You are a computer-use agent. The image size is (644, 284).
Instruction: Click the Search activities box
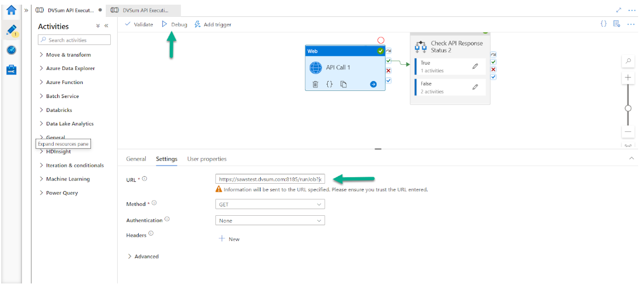pyautogui.click(x=74, y=40)
